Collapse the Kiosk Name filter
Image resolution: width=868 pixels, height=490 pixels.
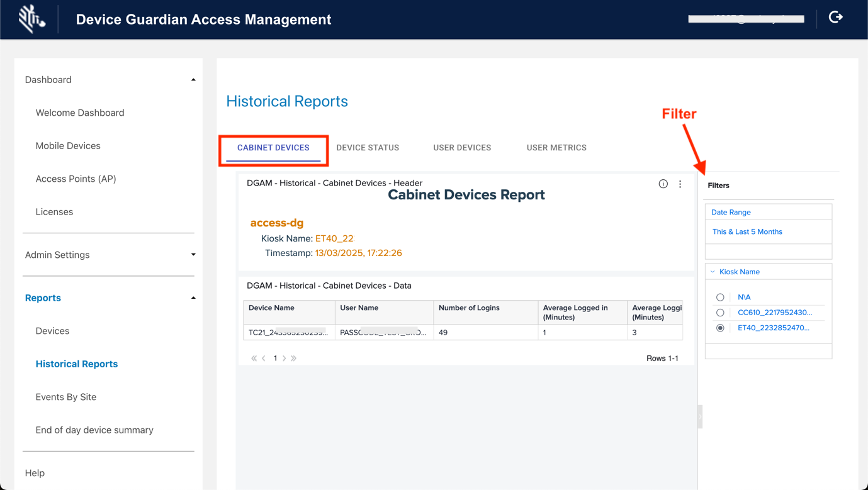[713, 272]
